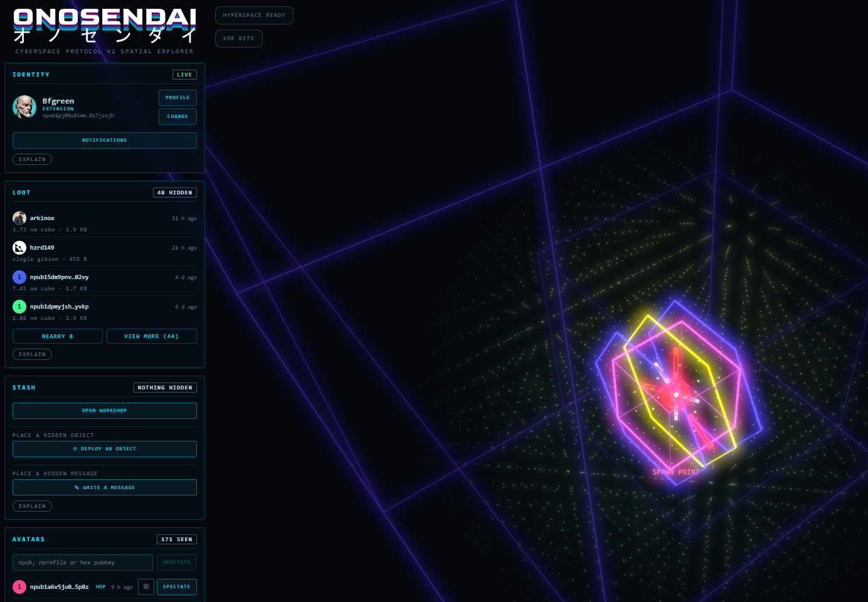Click the XOR Bits button

239,38
